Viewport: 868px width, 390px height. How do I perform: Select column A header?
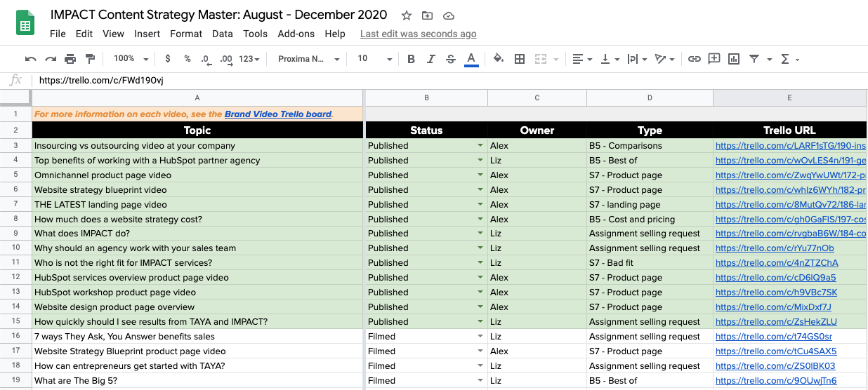[x=197, y=97]
